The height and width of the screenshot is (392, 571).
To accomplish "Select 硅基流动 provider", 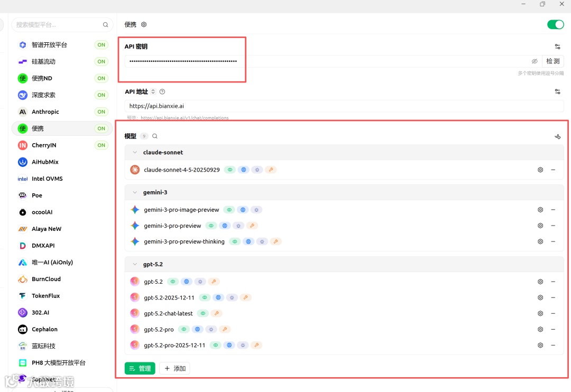I will click(62, 61).
